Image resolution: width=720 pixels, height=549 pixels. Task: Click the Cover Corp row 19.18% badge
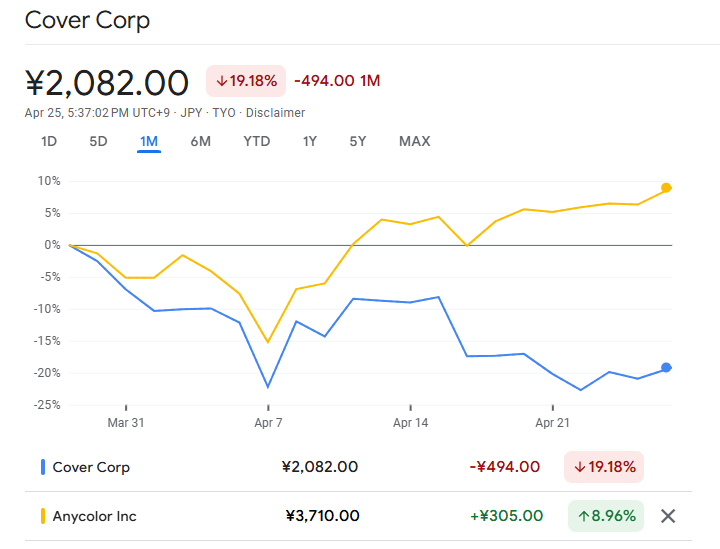pos(604,467)
